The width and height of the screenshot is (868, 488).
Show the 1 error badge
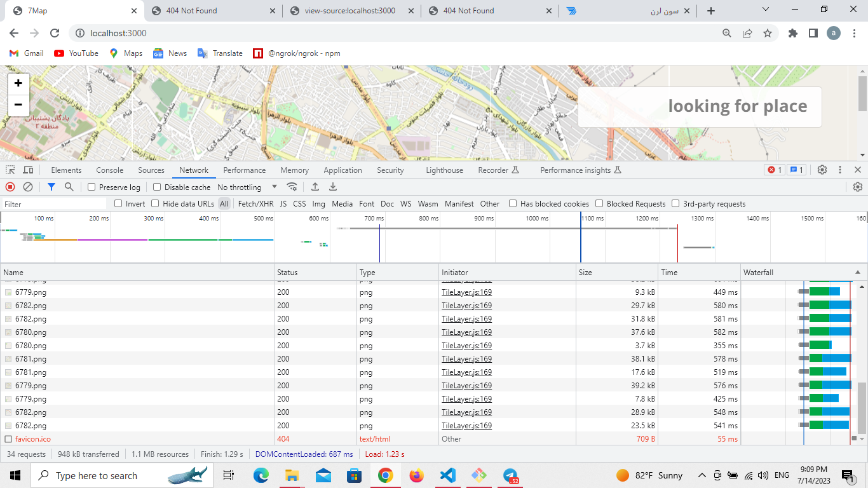[775, 170]
